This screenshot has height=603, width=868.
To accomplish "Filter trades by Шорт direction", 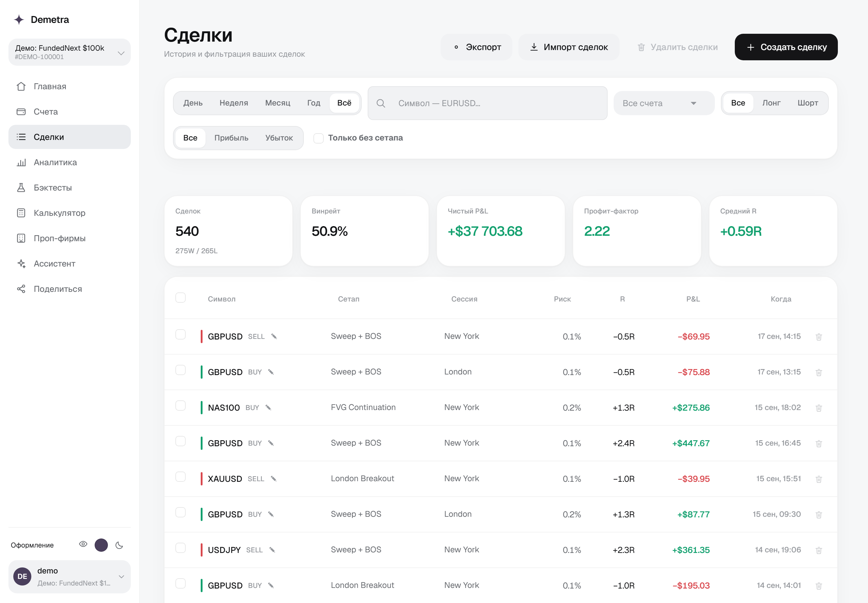I will 807,103.
